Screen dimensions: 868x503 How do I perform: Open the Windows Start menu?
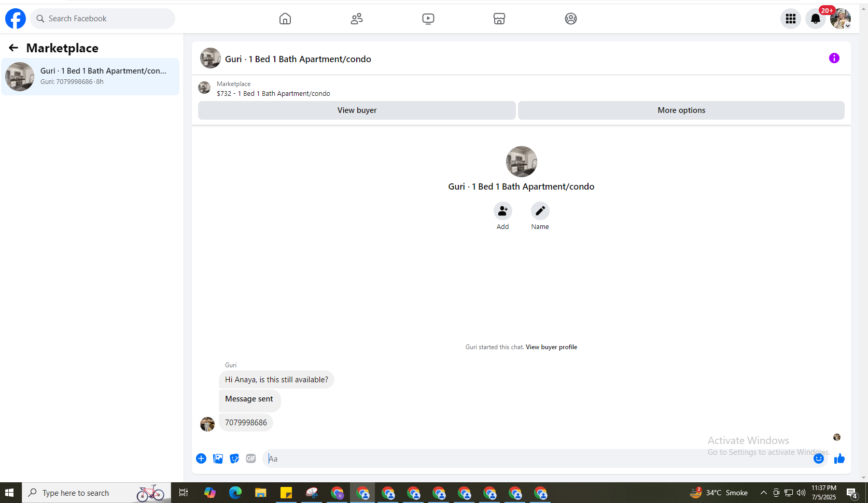point(9,493)
